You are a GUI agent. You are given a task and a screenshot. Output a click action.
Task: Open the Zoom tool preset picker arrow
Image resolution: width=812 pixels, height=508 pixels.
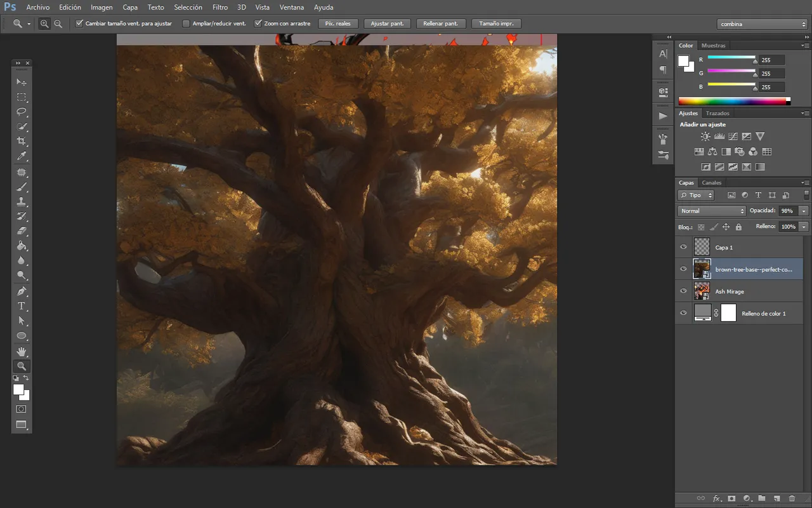point(29,24)
